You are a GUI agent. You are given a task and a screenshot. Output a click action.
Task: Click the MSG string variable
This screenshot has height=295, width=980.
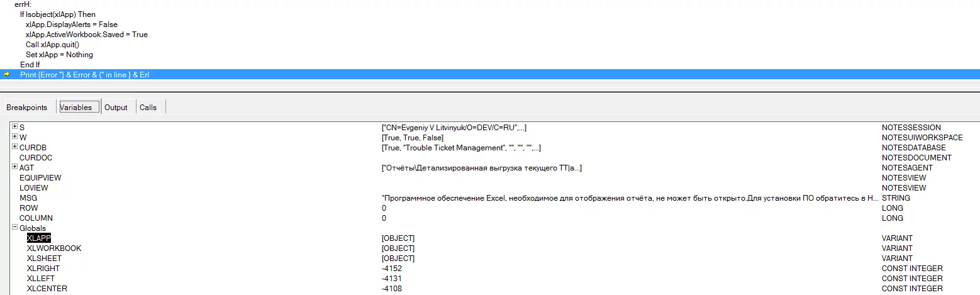coord(28,198)
